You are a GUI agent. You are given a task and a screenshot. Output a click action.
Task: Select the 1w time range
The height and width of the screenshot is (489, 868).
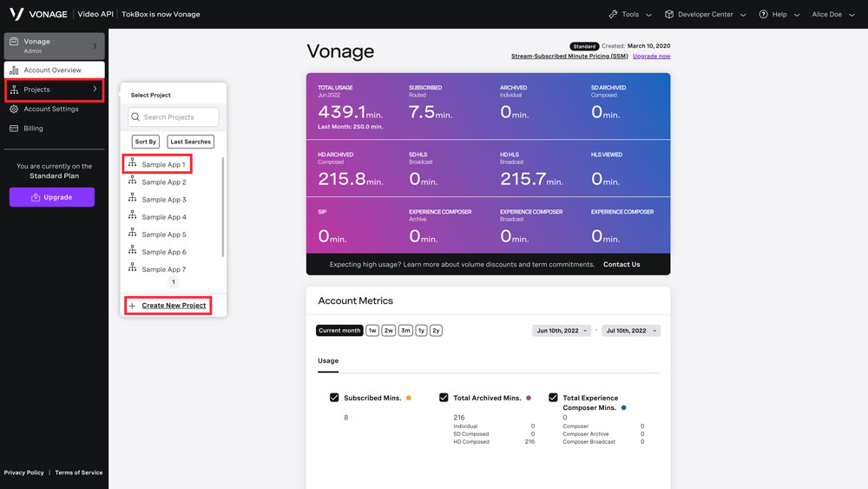(372, 331)
